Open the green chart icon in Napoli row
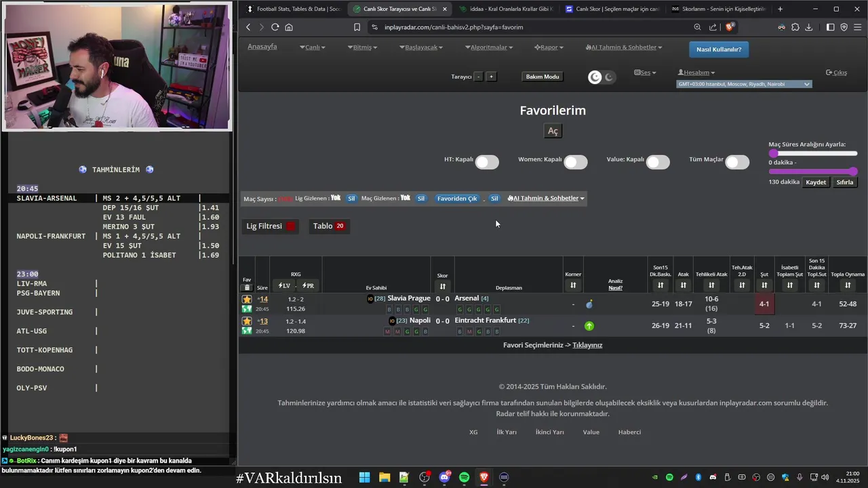Screen dimensions: 868x488 point(247,331)
